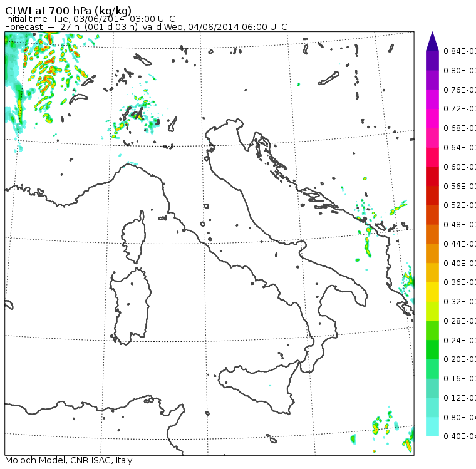Select colorbar segment between 0.60E and 0.64E labels

pos(432,157)
